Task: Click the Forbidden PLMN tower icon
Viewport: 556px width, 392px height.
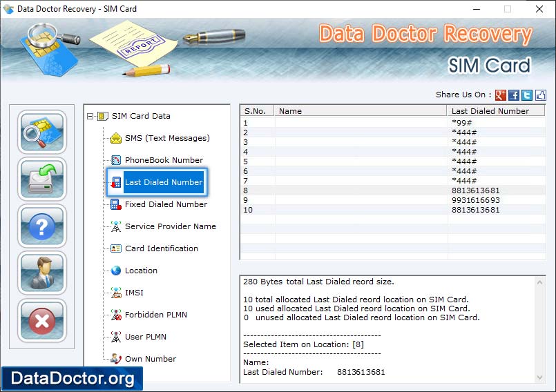Action: click(116, 315)
